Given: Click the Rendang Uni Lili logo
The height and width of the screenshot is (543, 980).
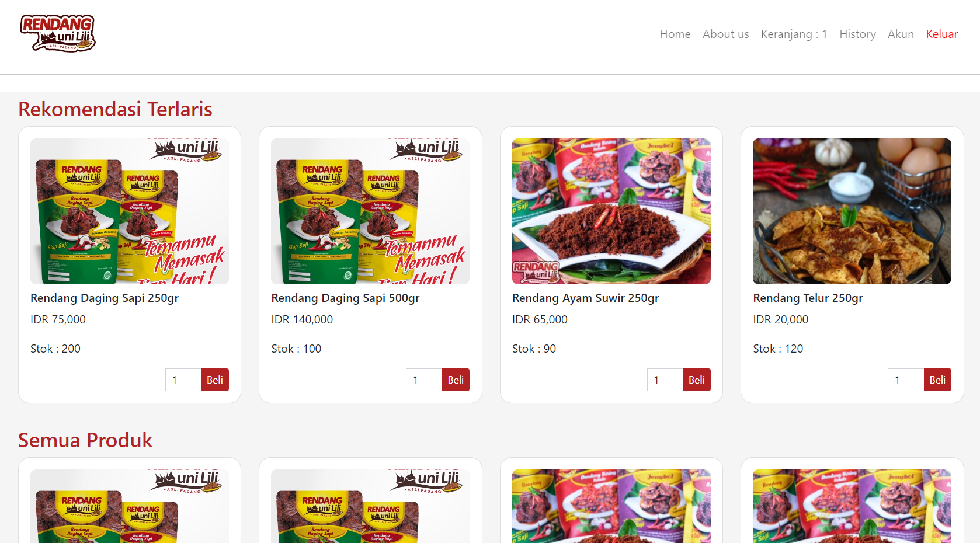Looking at the screenshot, I should pyautogui.click(x=58, y=33).
